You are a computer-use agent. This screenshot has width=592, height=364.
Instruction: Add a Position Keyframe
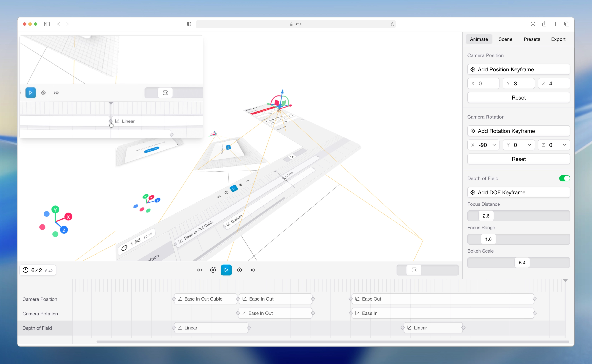click(519, 69)
